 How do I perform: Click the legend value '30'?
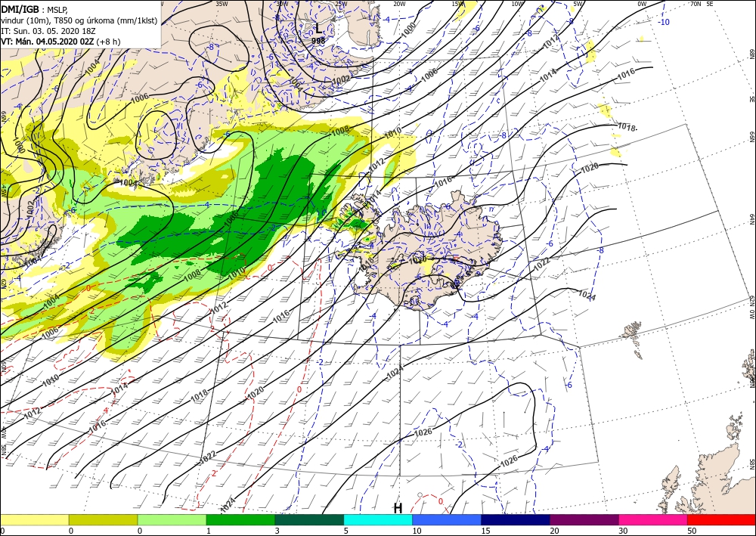[x=622, y=531]
